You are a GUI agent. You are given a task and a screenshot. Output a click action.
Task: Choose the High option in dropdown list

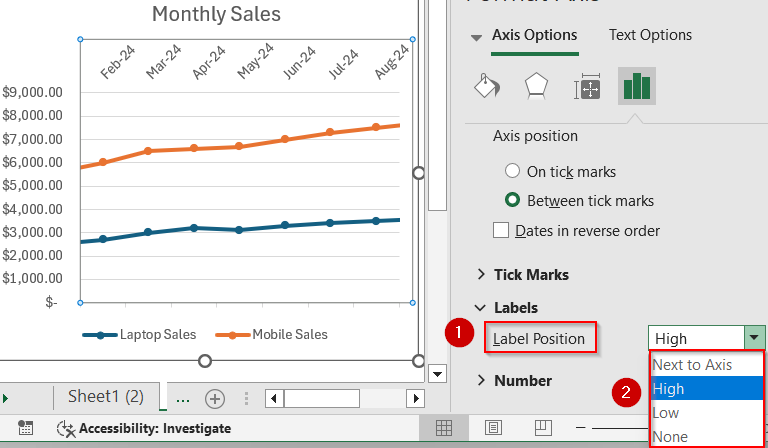tap(706, 389)
